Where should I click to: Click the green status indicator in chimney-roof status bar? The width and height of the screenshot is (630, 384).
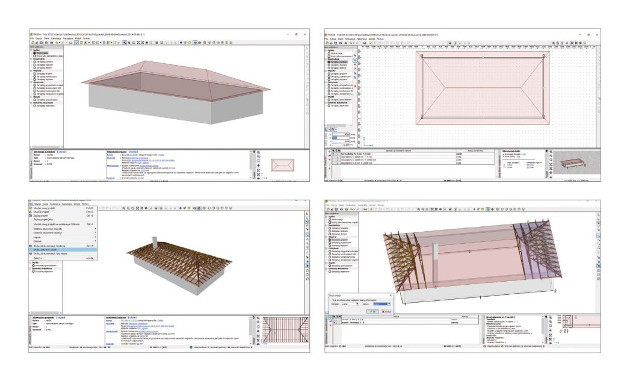[191, 347]
